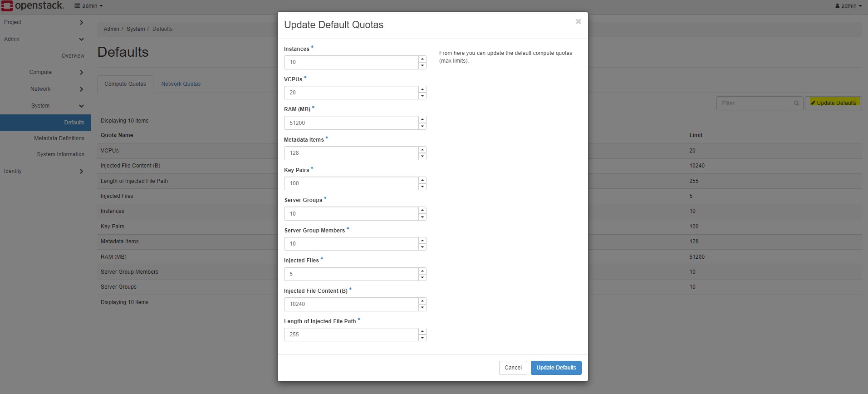Click into the Metadata Items input field
Viewport: 868px width, 394px height.
point(351,153)
